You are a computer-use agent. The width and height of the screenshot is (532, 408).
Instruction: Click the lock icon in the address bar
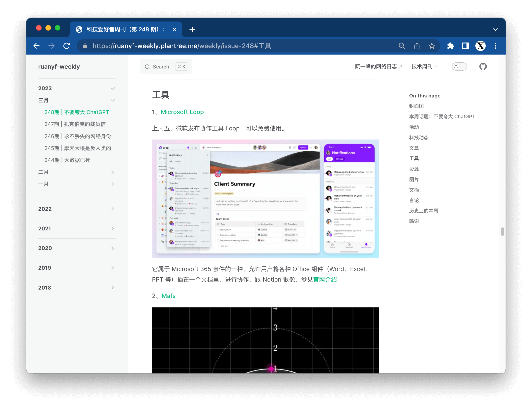85,46
